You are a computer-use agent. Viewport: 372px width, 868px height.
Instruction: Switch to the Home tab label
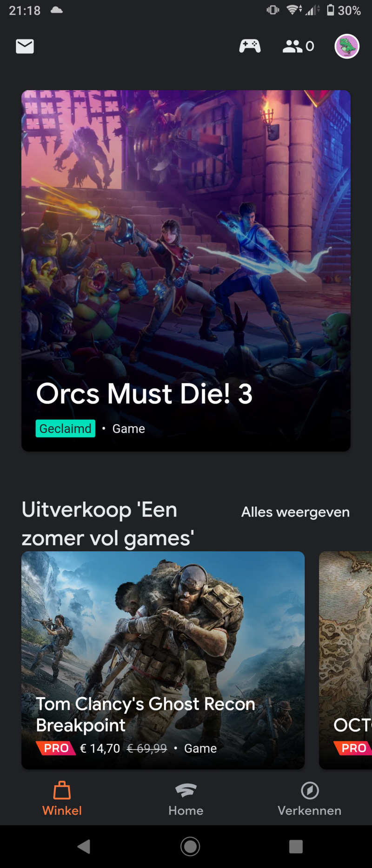pos(186,810)
